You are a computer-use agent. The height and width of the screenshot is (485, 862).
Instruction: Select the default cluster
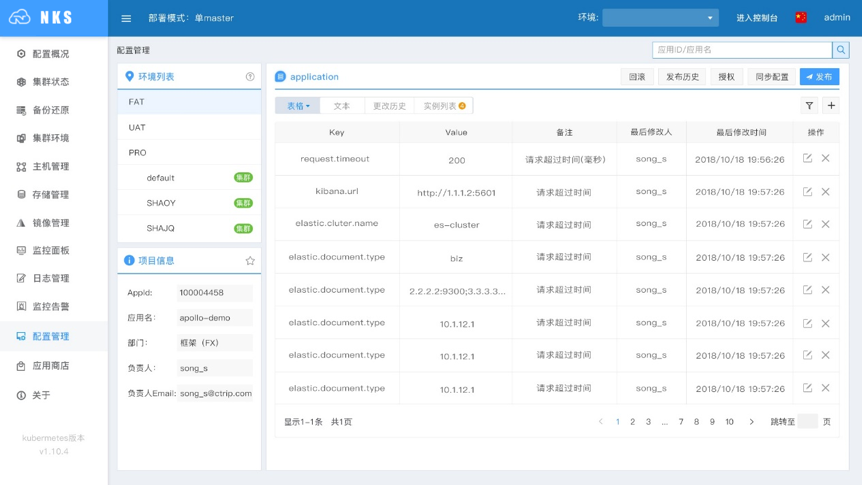tap(189, 178)
